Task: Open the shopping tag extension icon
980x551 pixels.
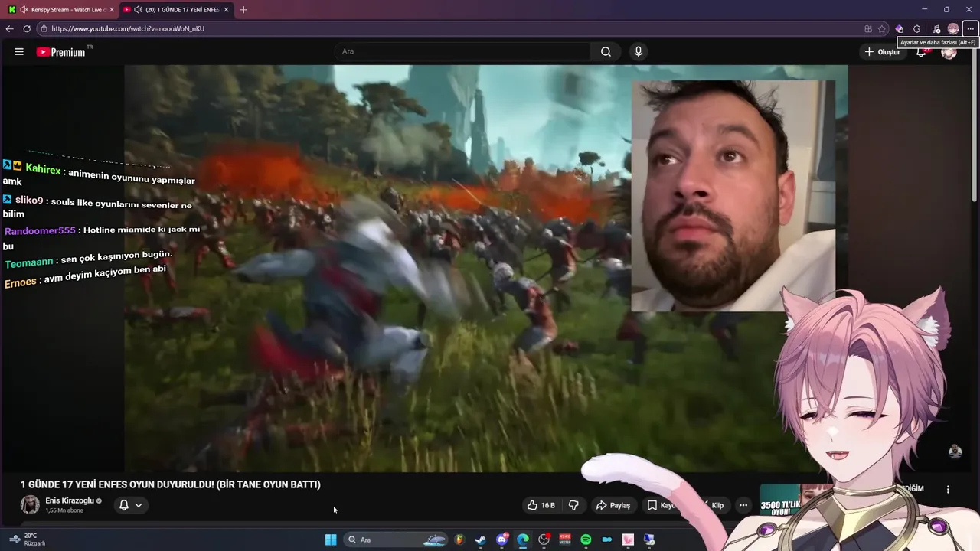Action: 900,29
